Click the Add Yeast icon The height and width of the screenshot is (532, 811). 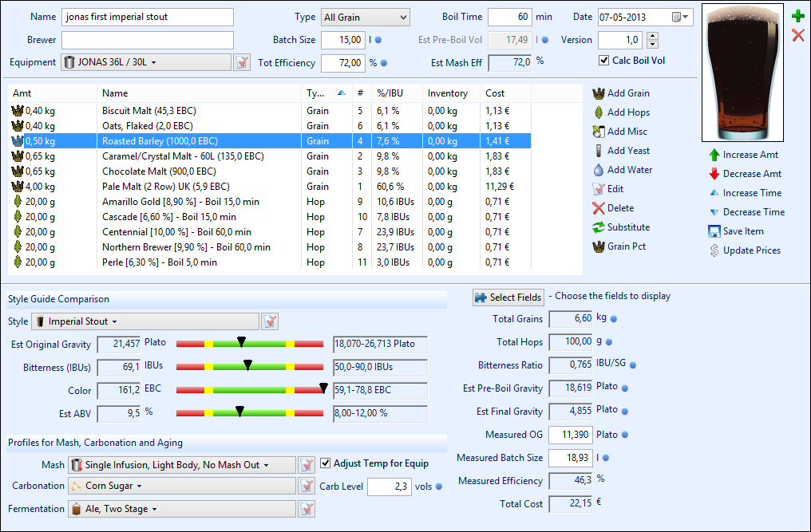pyautogui.click(x=599, y=151)
